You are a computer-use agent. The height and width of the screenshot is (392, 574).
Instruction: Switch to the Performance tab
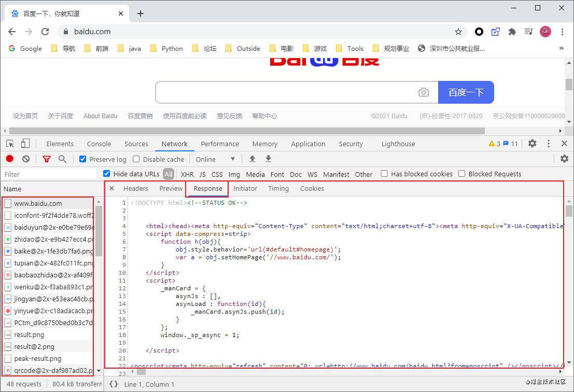[220, 144]
